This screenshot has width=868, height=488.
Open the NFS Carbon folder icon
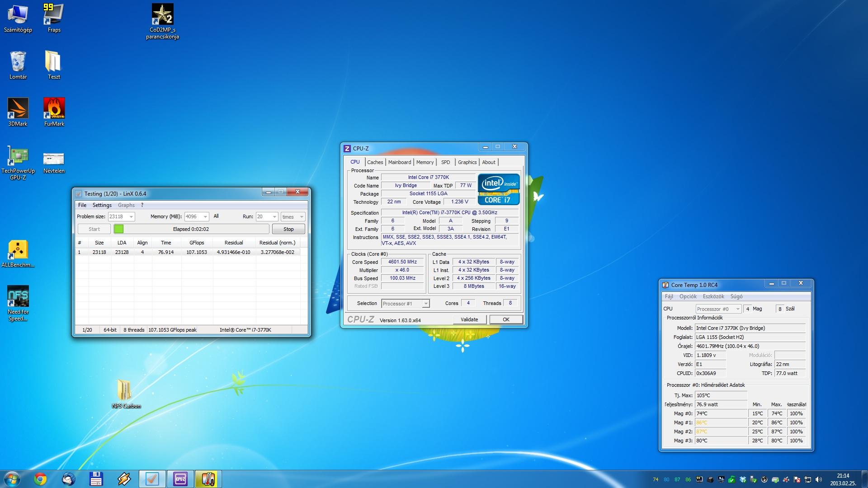[124, 390]
